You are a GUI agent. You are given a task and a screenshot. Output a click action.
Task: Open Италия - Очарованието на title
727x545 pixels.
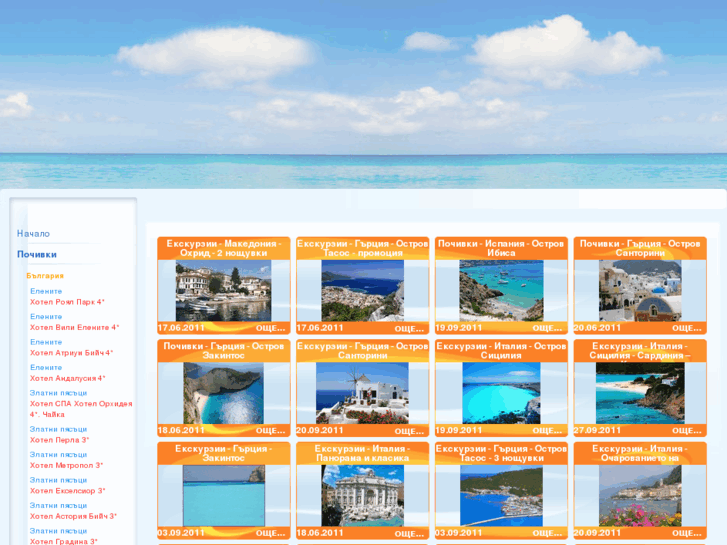pos(640,453)
